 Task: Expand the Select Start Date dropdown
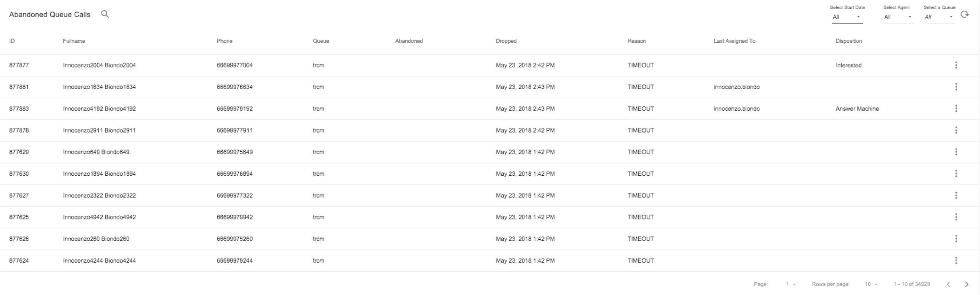(847, 17)
